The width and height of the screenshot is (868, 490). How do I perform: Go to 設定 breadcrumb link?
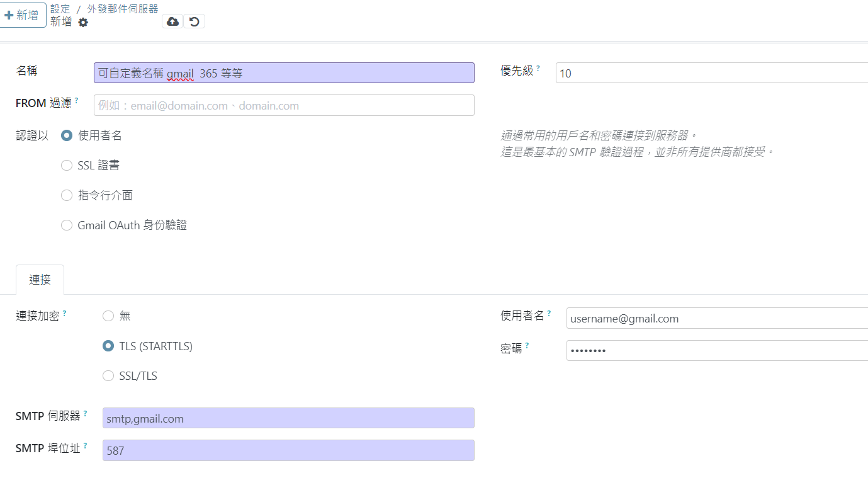tap(60, 9)
